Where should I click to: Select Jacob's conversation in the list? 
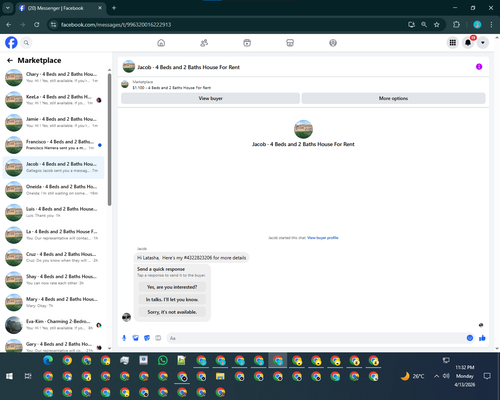53,167
